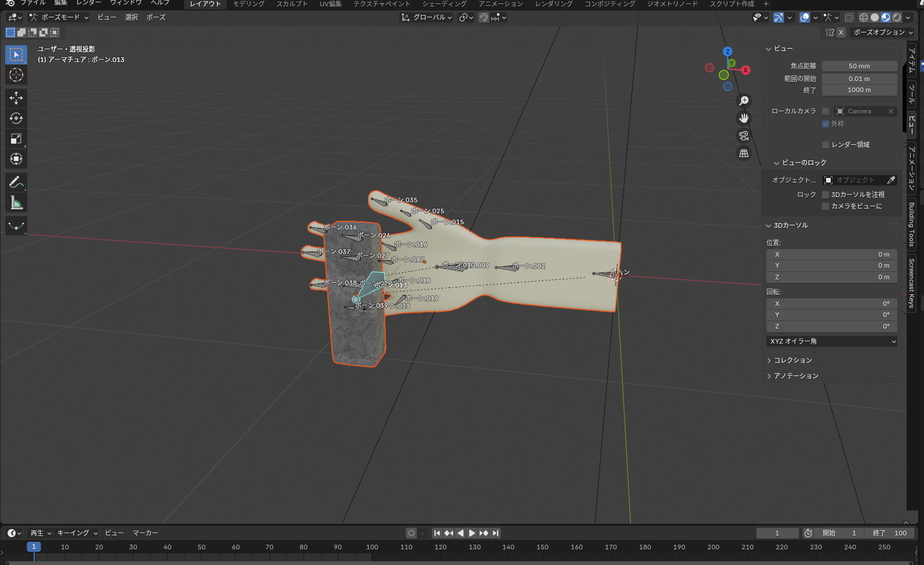Activate the Transform tool

(16, 159)
